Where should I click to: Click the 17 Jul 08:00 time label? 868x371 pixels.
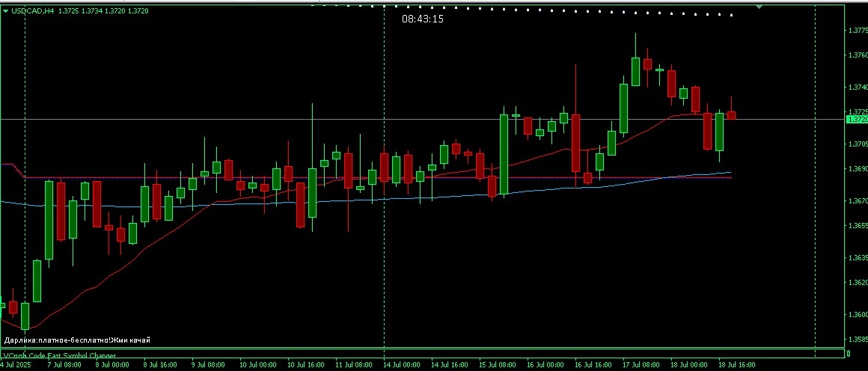click(x=641, y=366)
